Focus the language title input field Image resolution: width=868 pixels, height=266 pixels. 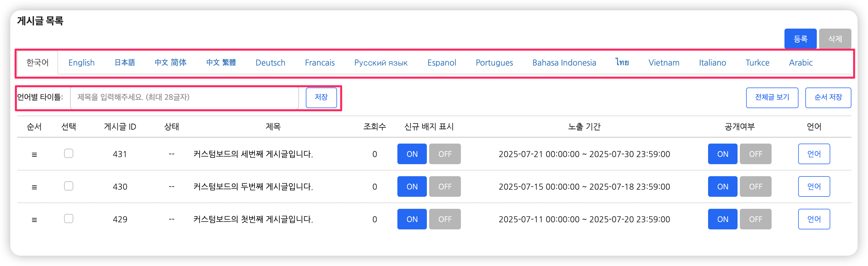(184, 98)
